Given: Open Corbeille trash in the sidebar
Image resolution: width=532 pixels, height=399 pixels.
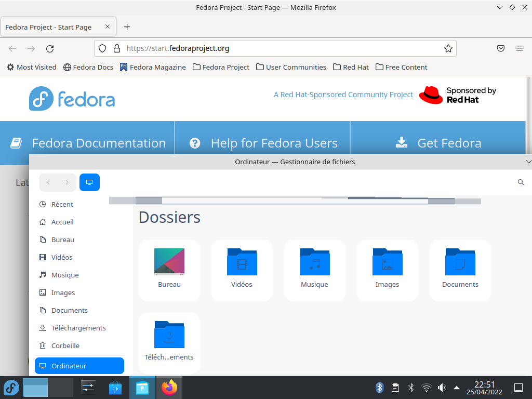Looking at the screenshot, I should tap(79, 345).
